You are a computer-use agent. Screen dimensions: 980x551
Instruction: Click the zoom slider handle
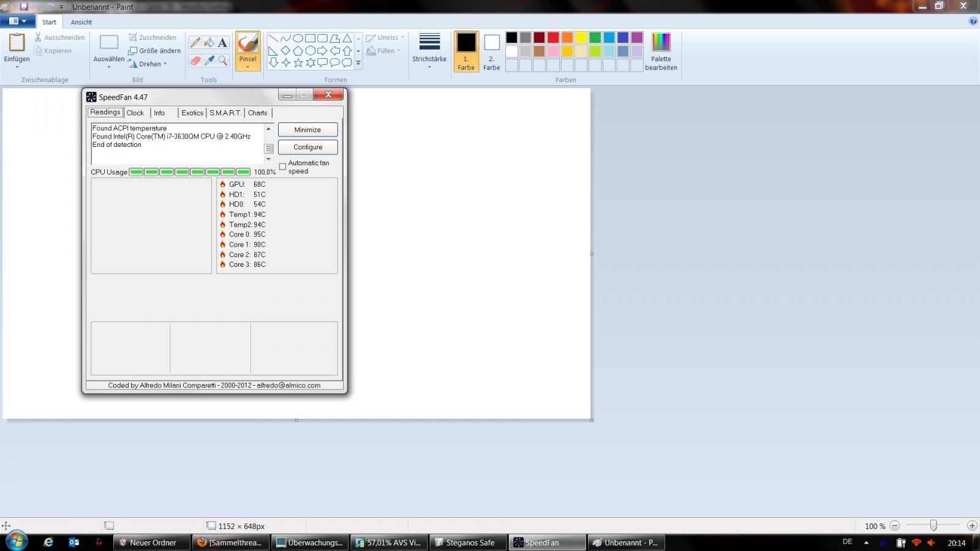click(933, 526)
